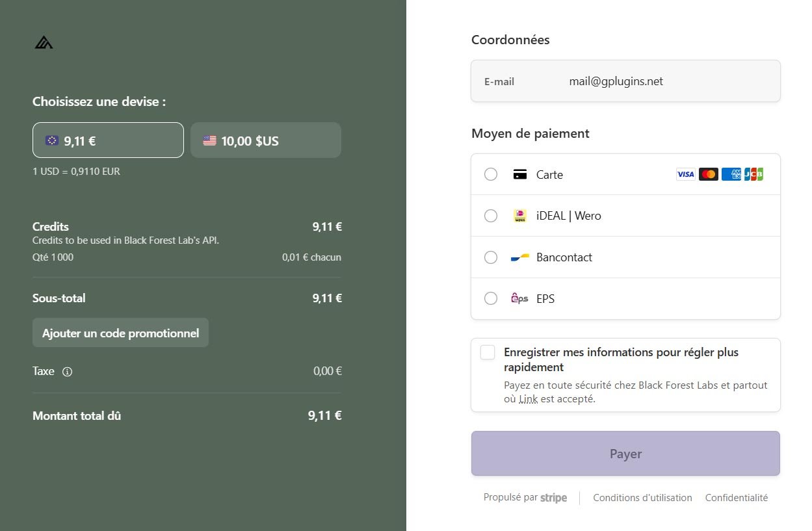Viewport: 812px width, 531px height.
Task: Select the Carte radio button
Action: tap(491, 174)
